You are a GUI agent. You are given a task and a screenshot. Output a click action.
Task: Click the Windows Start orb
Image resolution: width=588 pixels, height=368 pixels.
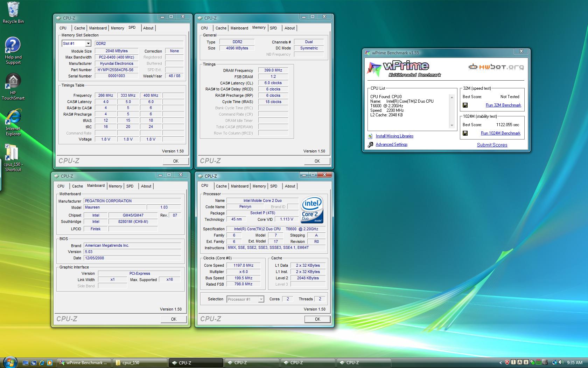coord(10,362)
